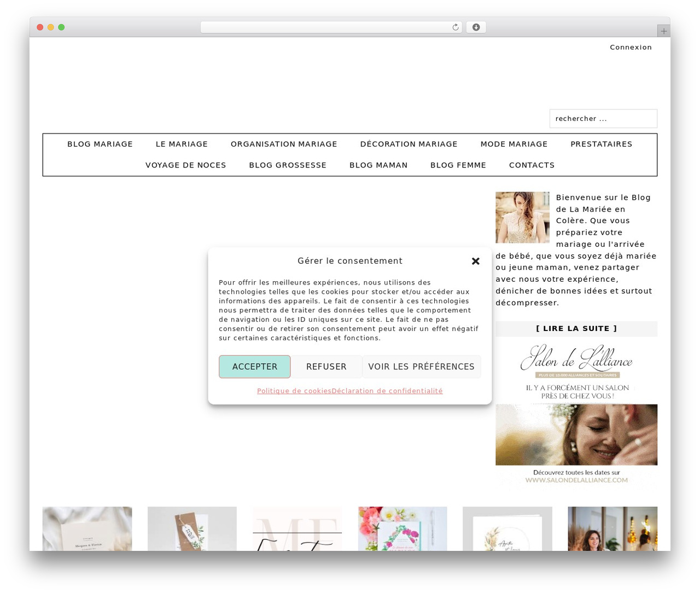Open Le Mariage menu item

[x=182, y=144]
